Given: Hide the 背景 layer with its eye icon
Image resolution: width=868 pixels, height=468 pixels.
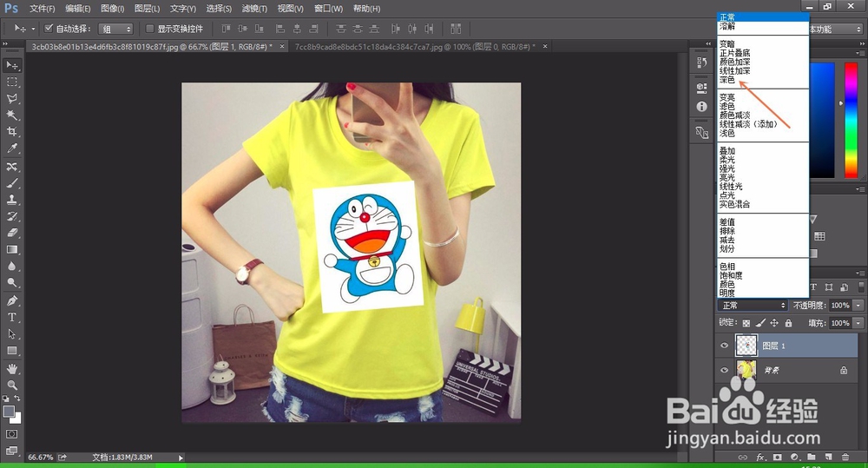Looking at the screenshot, I should point(724,370).
